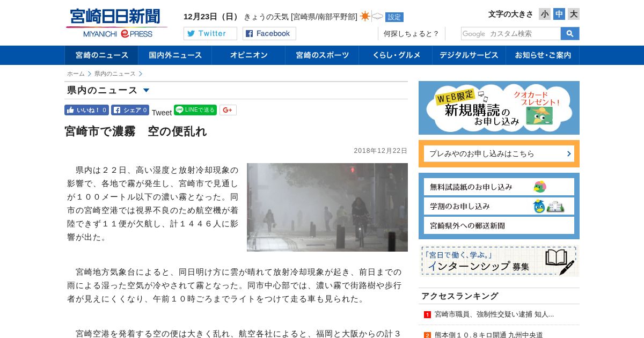Set font size to 大
Screen dimensions: 644x338
574,14
